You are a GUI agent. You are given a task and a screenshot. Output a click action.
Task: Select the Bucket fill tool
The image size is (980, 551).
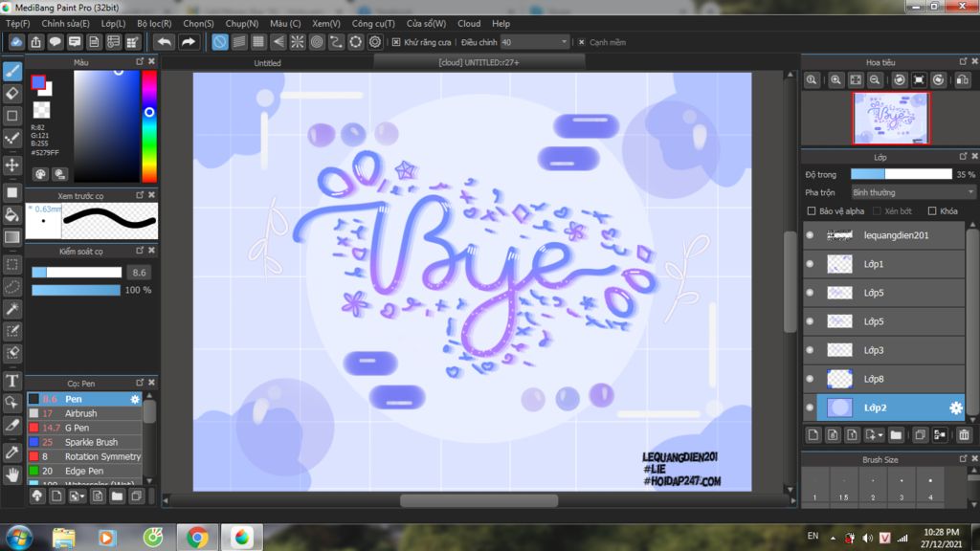point(11,215)
